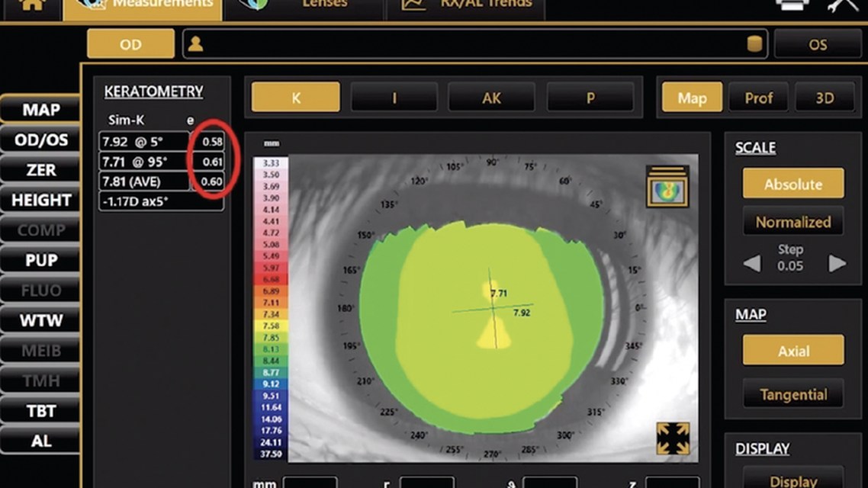Expand map to fullscreen arrows icon
Image resolution: width=868 pixels, height=488 pixels.
[673, 438]
